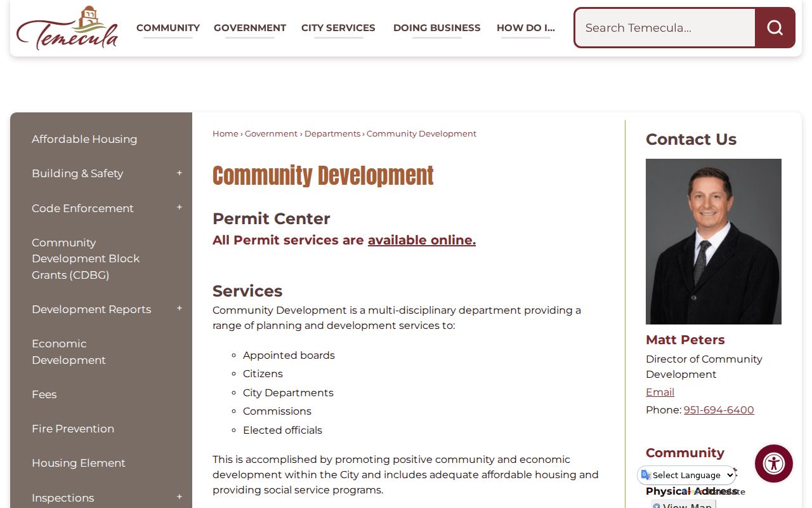Expand Inspections submenu

tap(180, 497)
